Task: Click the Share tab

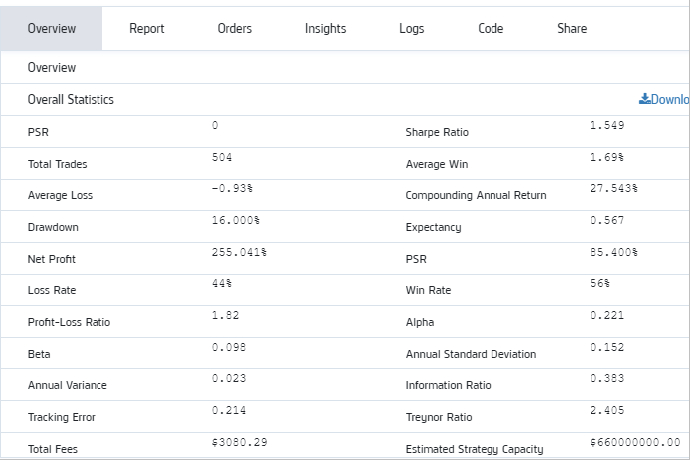Action: click(572, 28)
